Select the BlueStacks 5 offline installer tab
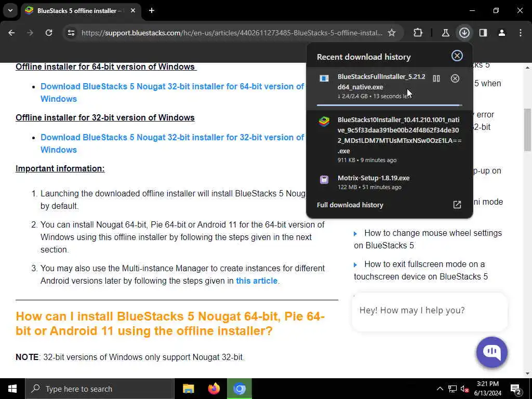The image size is (532, 399). pyautogui.click(x=80, y=10)
